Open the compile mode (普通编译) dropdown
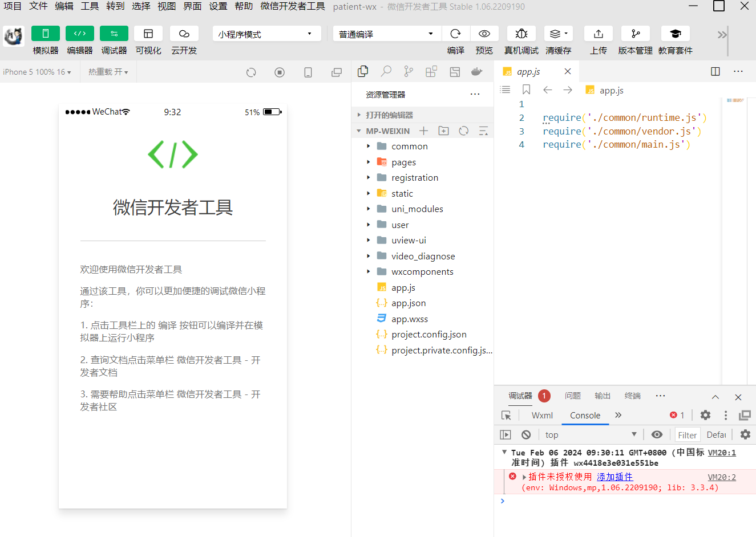This screenshot has height=537, width=756. point(387,34)
